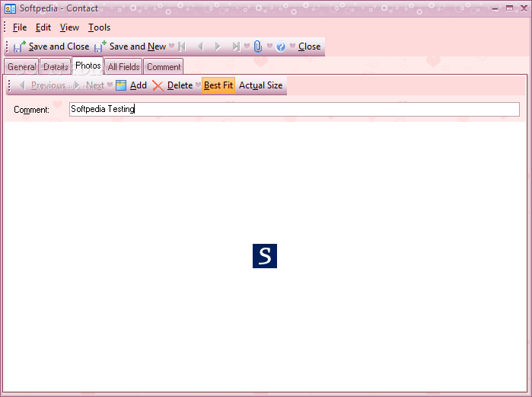Click Save and New text button
The height and width of the screenshot is (397, 532).
pyautogui.click(x=138, y=46)
